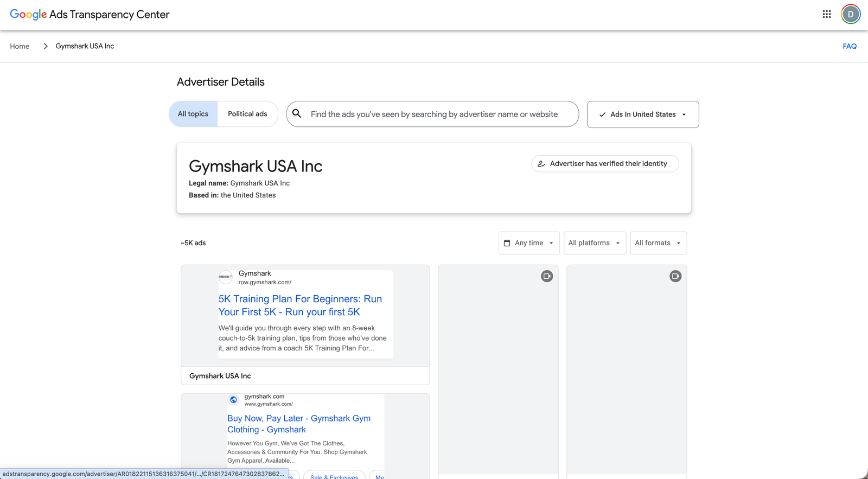Screen dimensions: 868x479
Task: Click the ~5K ads count text
Action: point(193,243)
